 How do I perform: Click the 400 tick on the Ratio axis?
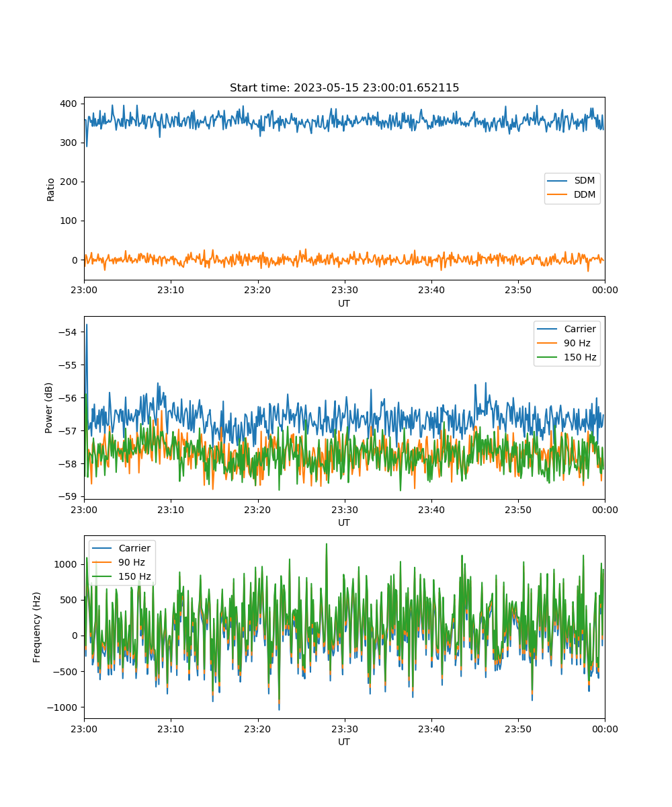(x=71, y=104)
